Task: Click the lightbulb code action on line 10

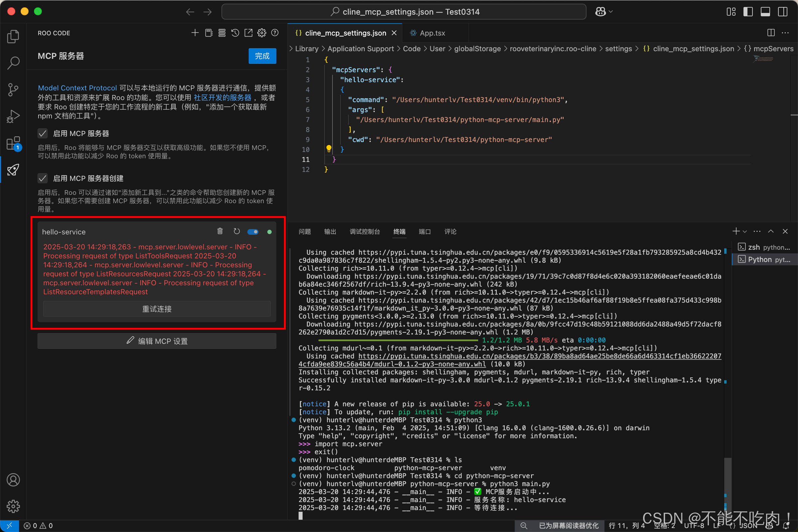Action: (x=329, y=149)
